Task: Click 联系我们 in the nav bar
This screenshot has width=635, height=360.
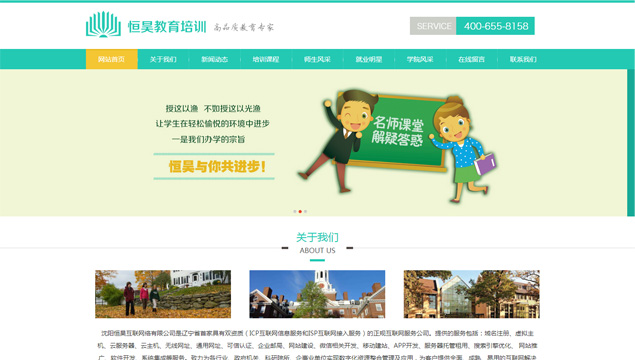Action: pos(523,59)
